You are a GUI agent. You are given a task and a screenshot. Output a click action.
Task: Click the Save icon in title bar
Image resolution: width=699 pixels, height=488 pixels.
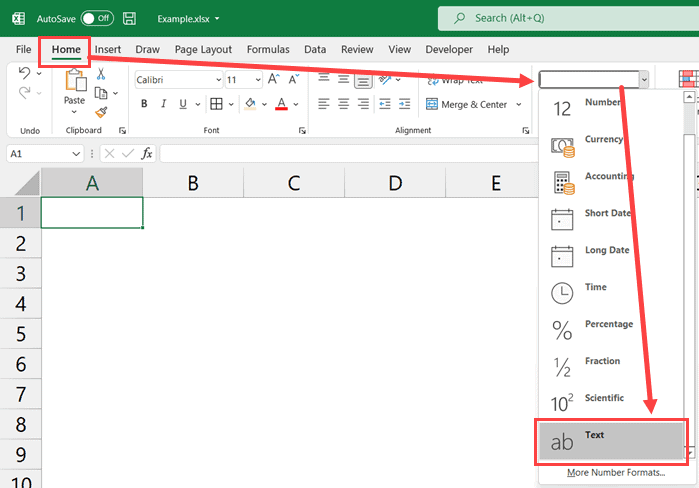(130, 19)
